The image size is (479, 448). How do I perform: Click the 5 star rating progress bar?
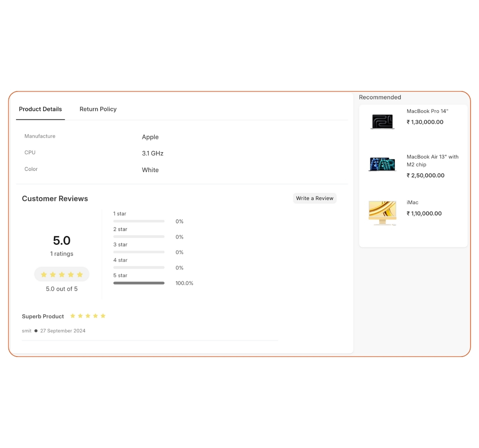coord(139,283)
